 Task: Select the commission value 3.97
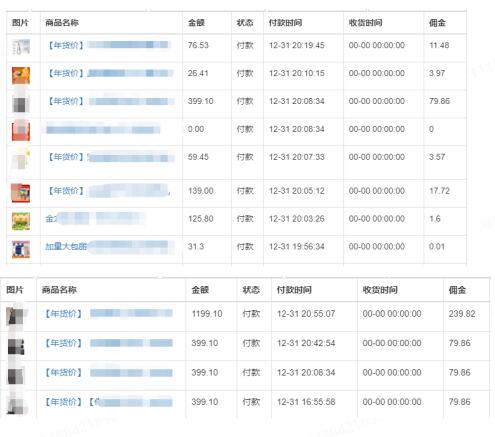(x=437, y=73)
